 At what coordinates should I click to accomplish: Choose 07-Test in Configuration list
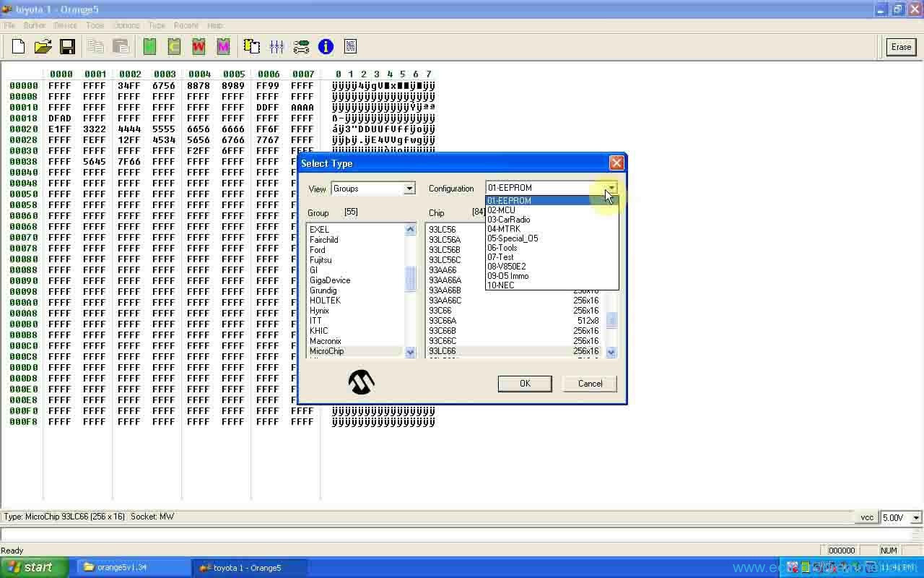552,257
